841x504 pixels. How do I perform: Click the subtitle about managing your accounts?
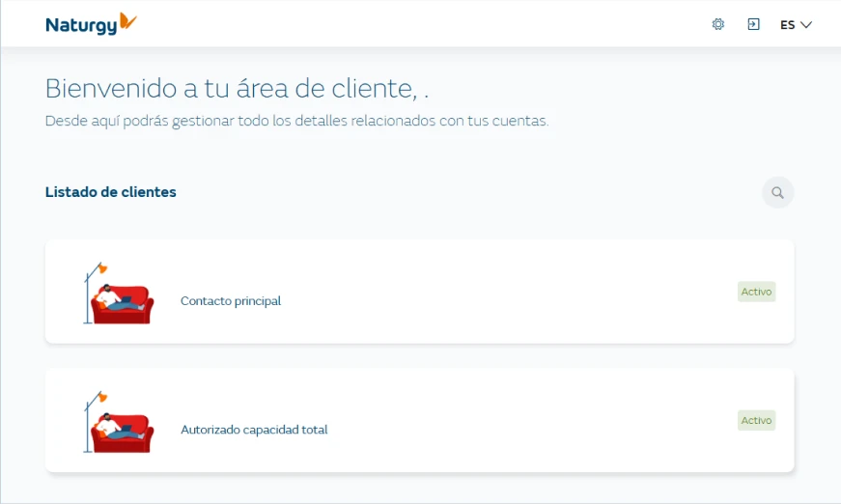tap(296, 122)
